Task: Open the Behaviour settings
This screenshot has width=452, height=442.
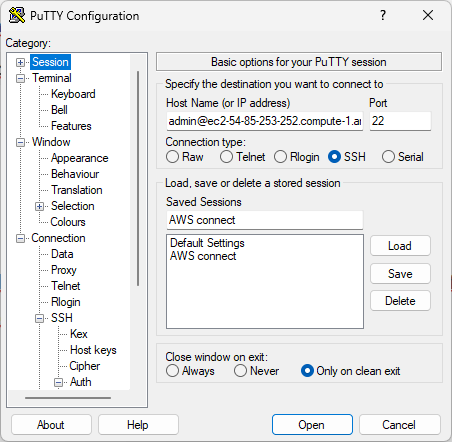Action: pyautogui.click(x=75, y=174)
